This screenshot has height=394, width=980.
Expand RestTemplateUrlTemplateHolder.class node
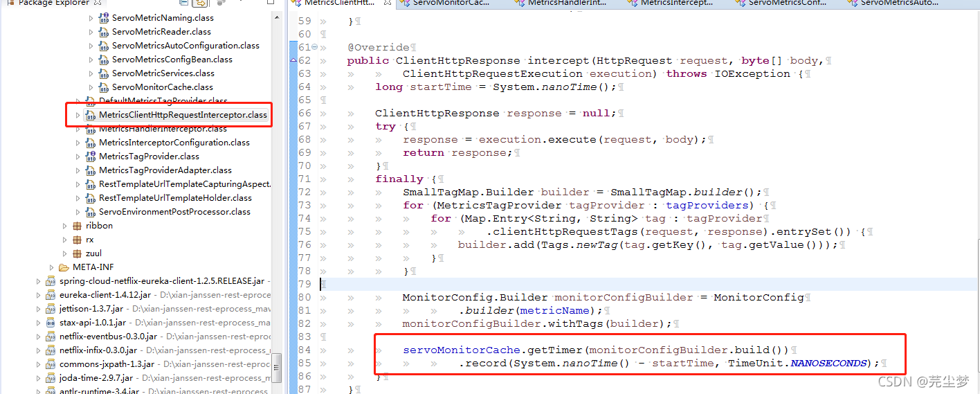pos(78,198)
